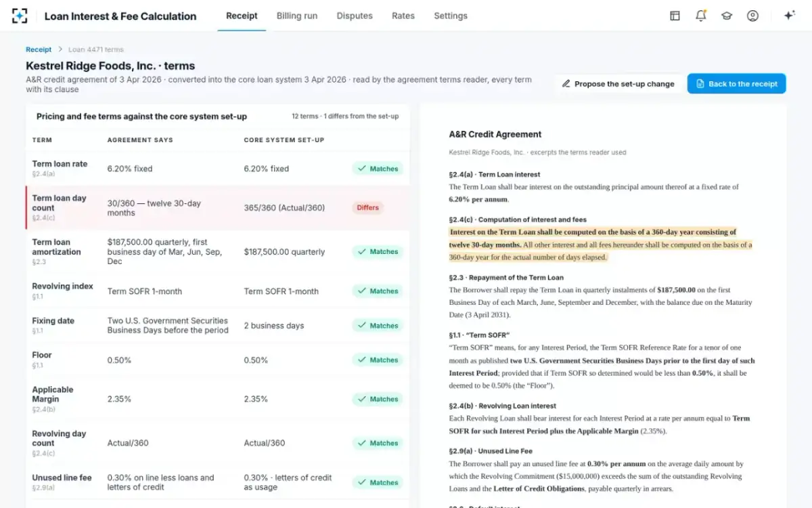
Task: Click the highlighted §2.4(c) clause text
Action: 600,245
